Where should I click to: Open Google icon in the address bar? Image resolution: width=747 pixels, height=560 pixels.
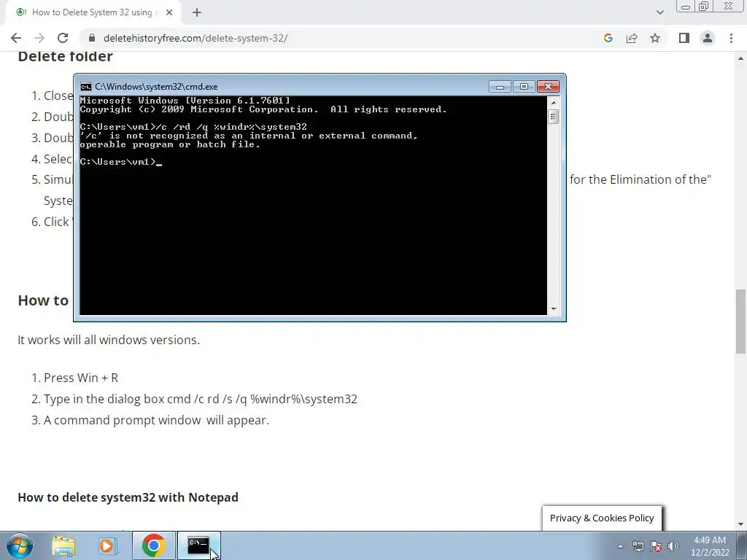pyautogui.click(x=608, y=38)
